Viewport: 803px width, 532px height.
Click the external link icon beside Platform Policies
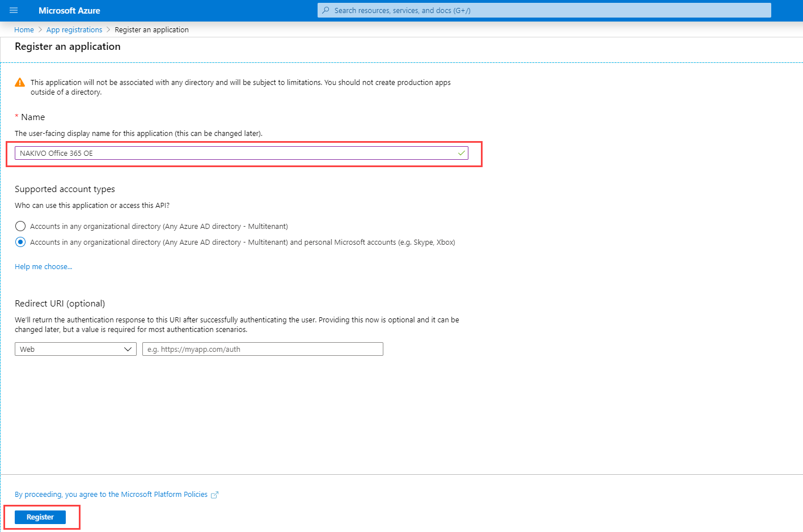pos(214,495)
